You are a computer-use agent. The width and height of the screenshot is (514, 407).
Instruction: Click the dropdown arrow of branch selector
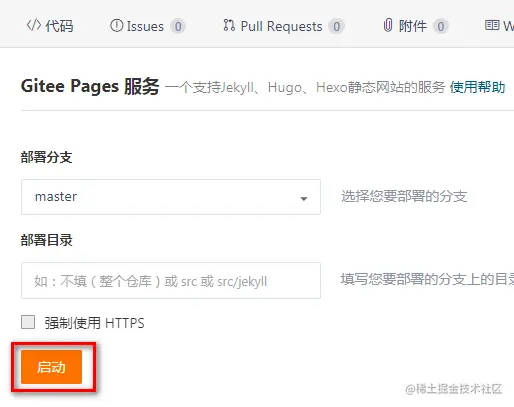click(304, 199)
